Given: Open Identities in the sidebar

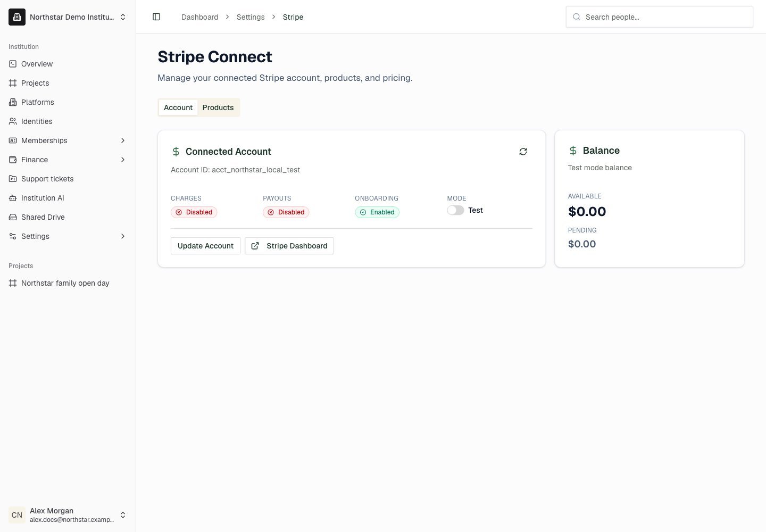Looking at the screenshot, I should 68,121.
